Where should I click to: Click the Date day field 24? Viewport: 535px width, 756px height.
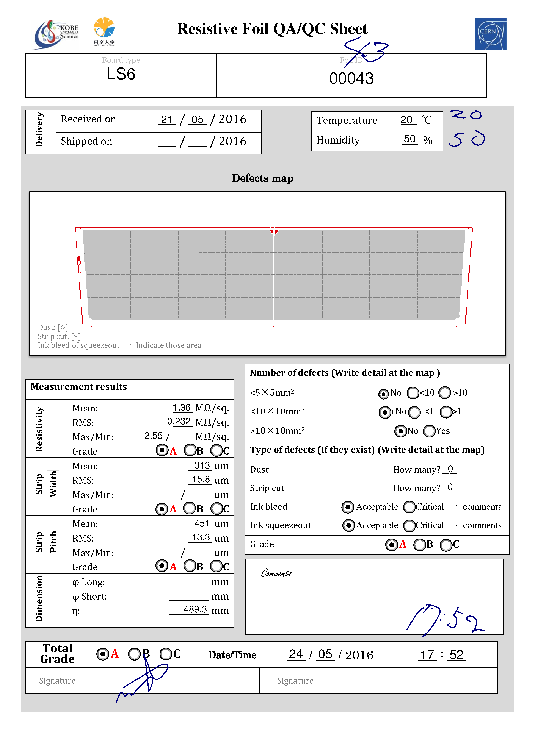[x=296, y=654]
